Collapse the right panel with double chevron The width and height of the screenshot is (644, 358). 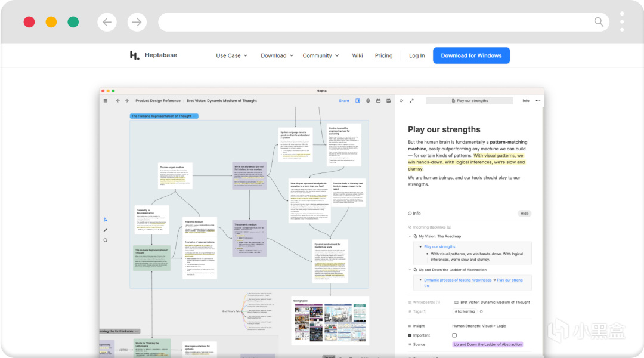401,101
